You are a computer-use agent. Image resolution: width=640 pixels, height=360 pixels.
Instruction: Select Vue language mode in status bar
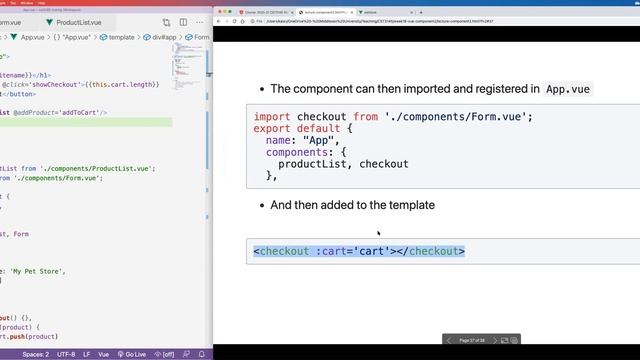point(104,354)
